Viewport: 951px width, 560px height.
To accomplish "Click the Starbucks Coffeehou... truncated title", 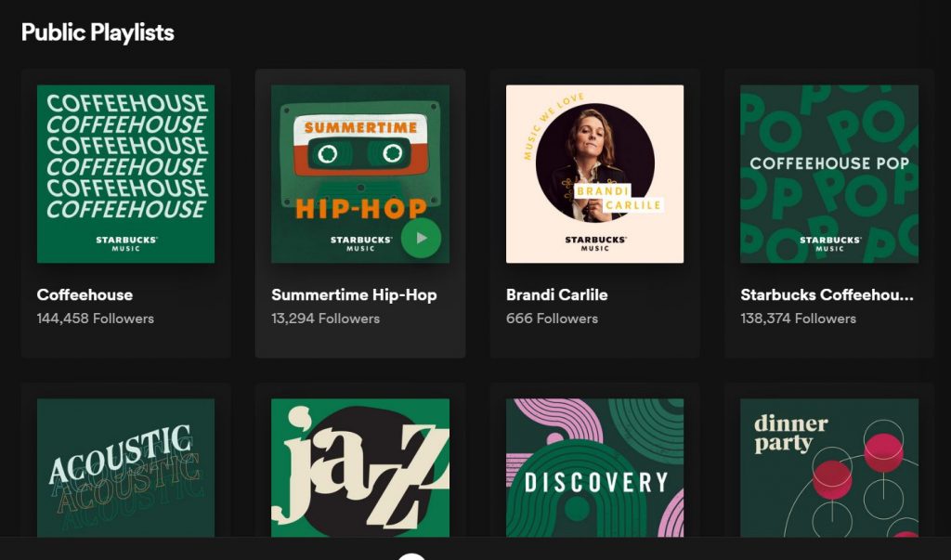I will click(x=827, y=295).
